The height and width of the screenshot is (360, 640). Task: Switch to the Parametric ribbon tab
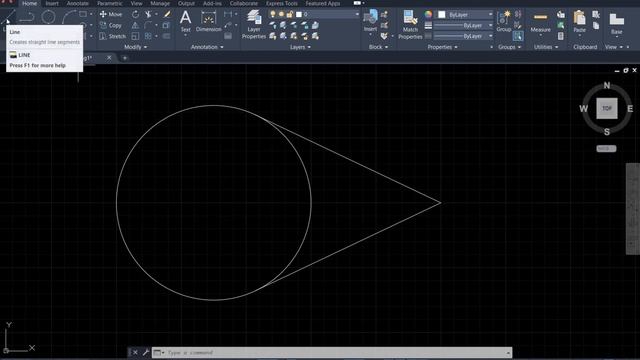pos(109,3)
